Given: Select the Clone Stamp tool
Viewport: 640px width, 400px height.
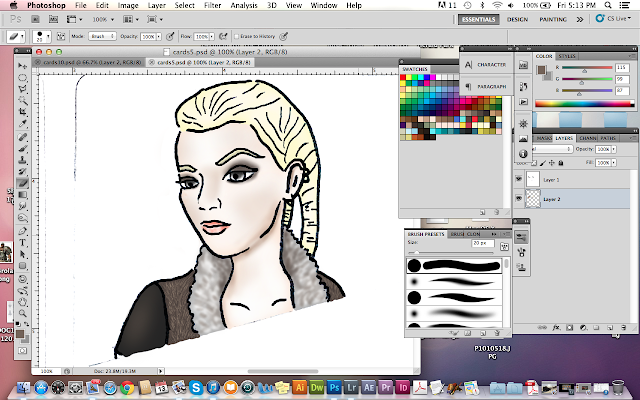Looking at the screenshot, I should [22, 160].
